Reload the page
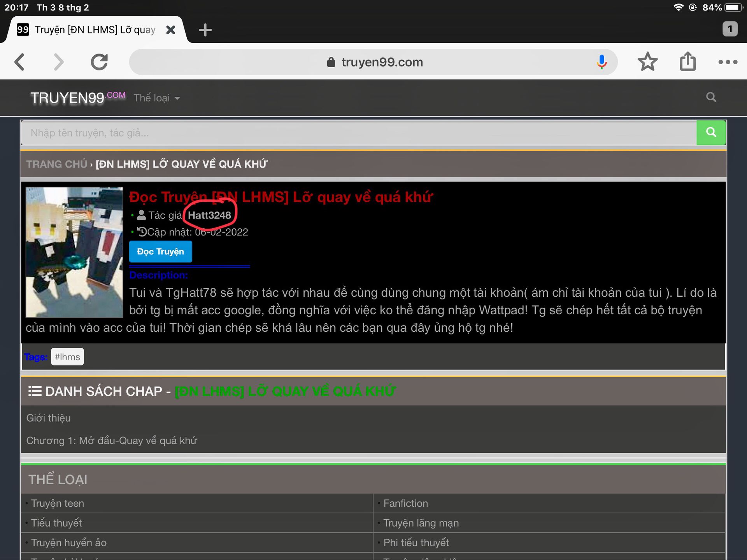This screenshot has width=747, height=560. coord(99,62)
